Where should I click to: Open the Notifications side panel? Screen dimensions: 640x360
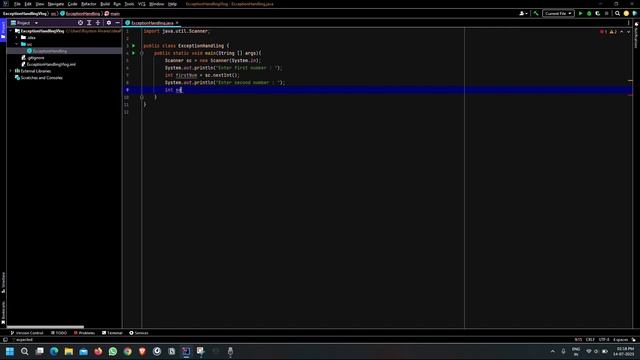tap(636, 36)
